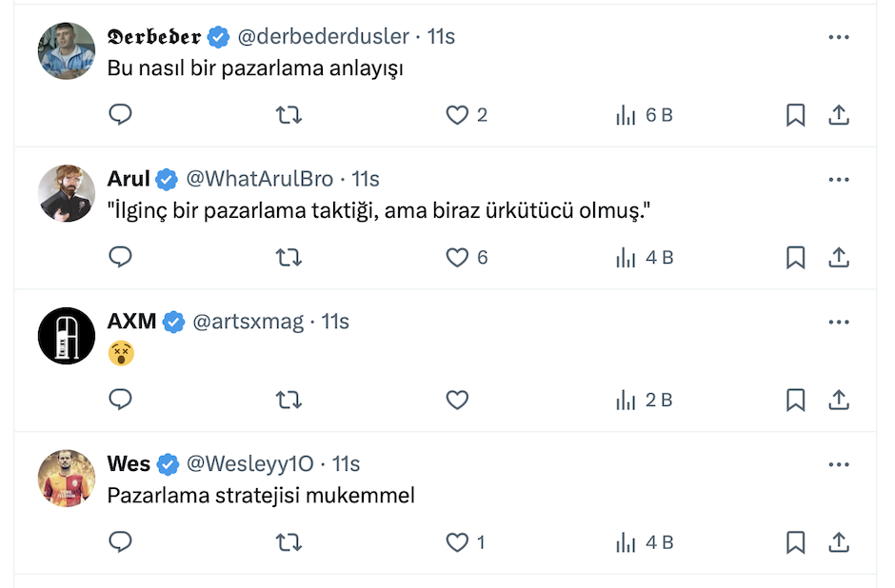Image resolution: width=895 pixels, height=588 pixels.
Task: Like Arul's tweet with 6 likes
Action: (x=458, y=258)
